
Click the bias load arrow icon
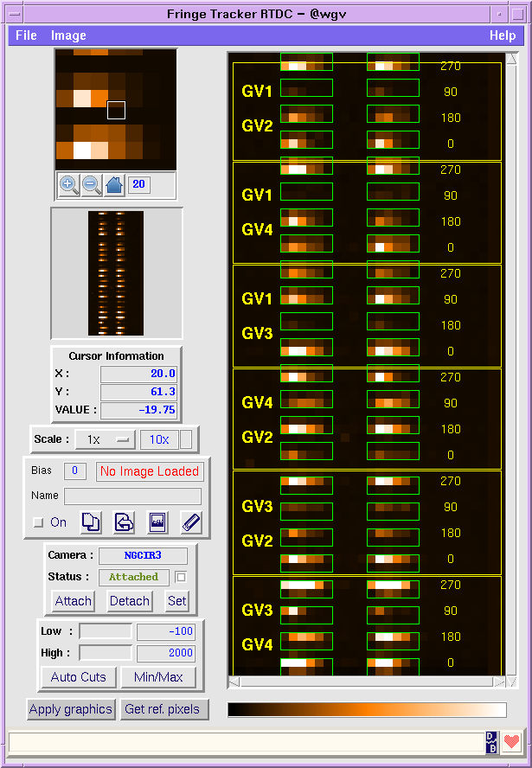[125, 522]
